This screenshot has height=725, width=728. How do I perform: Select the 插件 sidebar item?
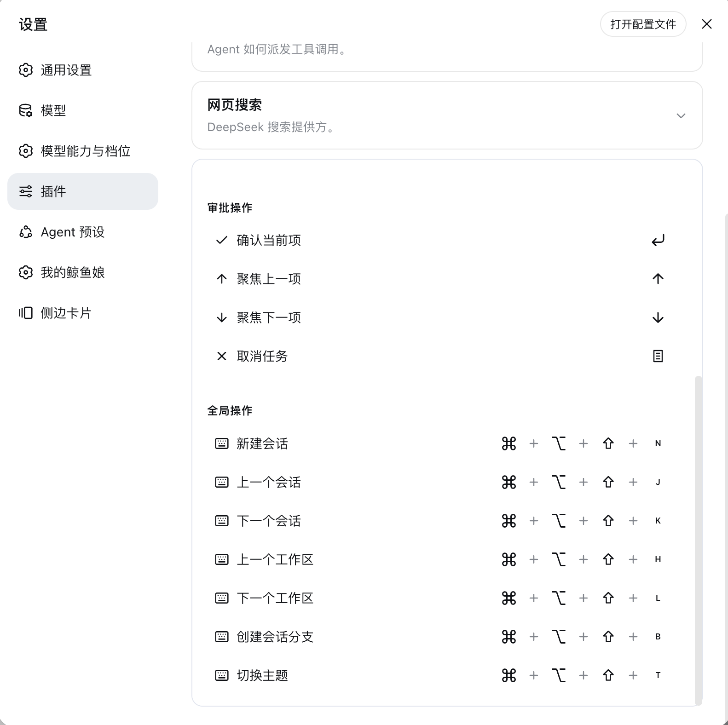(83, 191)
